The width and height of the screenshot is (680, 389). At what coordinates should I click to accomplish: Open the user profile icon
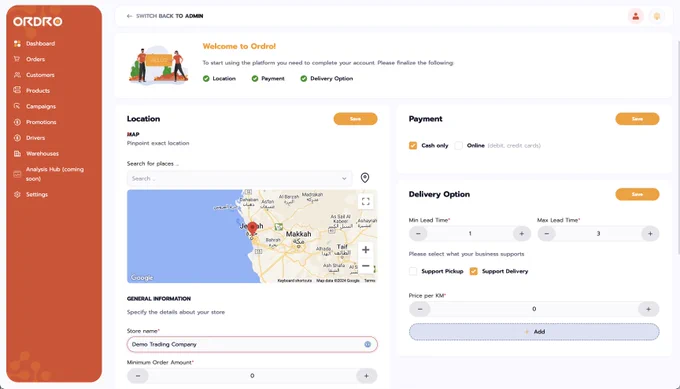(635, 16)
